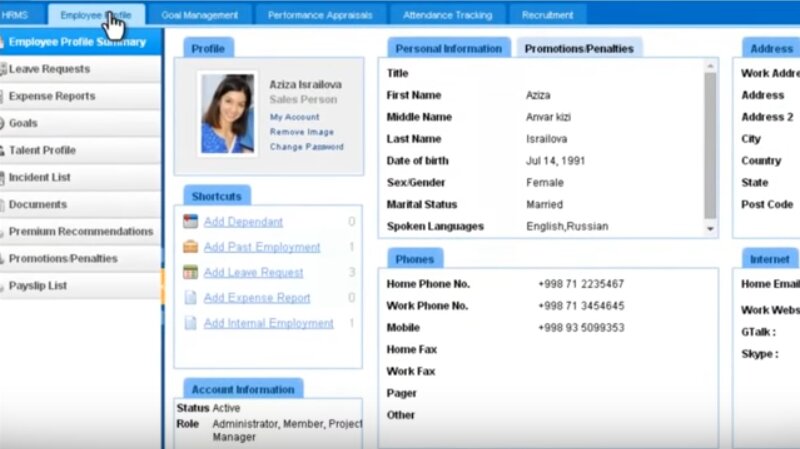Open the My Account link
The image size is (800, 449).
pos(295,117)
